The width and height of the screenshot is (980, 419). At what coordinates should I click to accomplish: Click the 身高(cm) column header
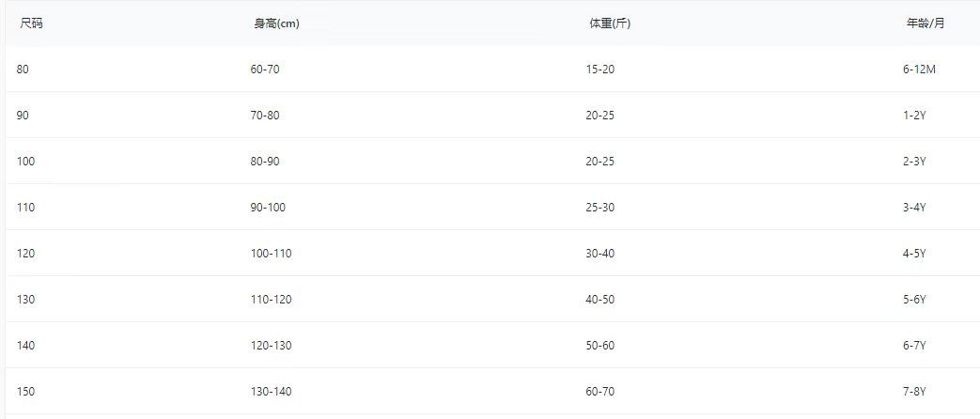(x=276, y=23)
